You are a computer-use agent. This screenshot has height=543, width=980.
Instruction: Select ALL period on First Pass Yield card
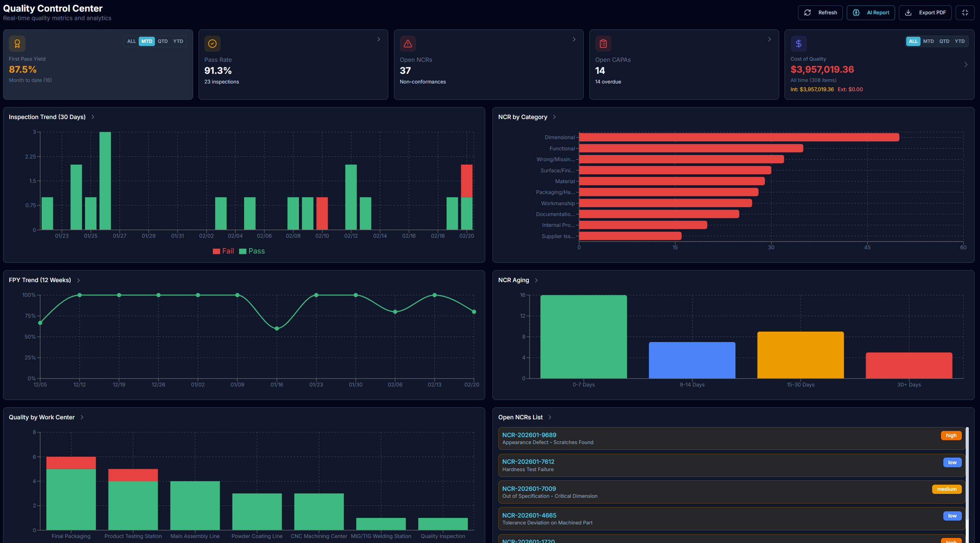pos(131,41)
